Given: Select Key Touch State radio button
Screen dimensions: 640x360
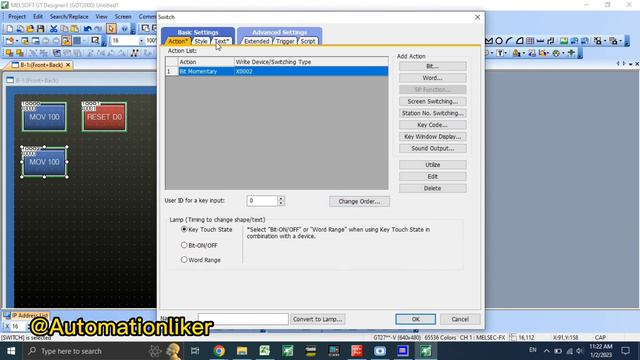Looking at the screenshot, I should click(184, 229).
